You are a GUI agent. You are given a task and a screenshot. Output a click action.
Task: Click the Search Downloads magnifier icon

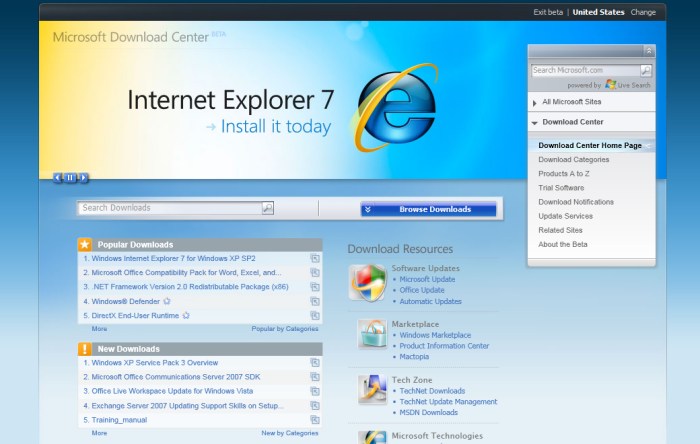pyautogui.click(x=267, y=208)
